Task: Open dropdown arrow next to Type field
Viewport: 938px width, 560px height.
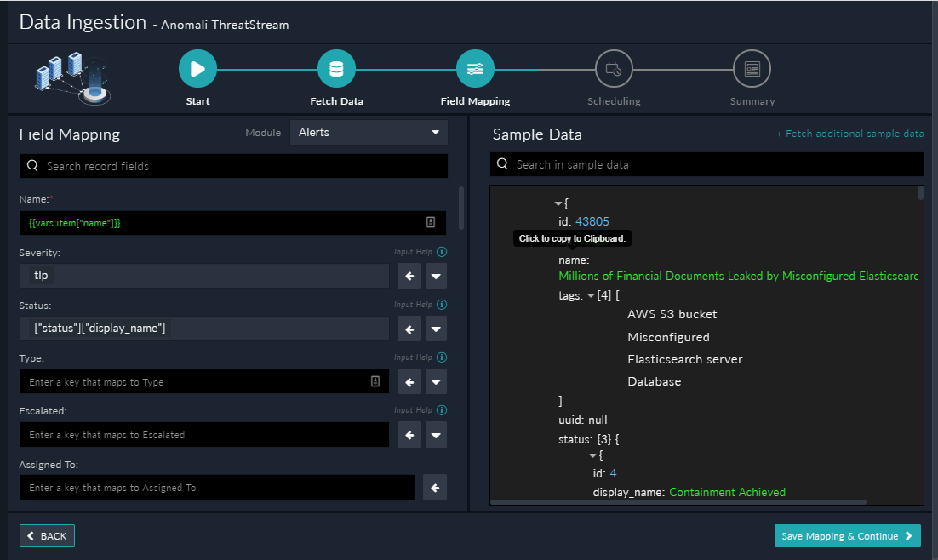Action: [436, 382]
